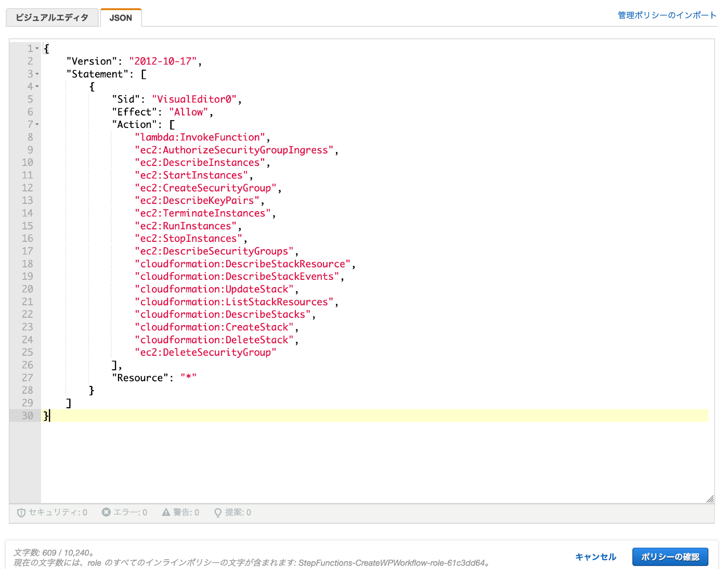Image resolution: width=728 pixels, height=569 pixels.
Task: Click the fold arrow next to line 4
Action: coord(36,86)
